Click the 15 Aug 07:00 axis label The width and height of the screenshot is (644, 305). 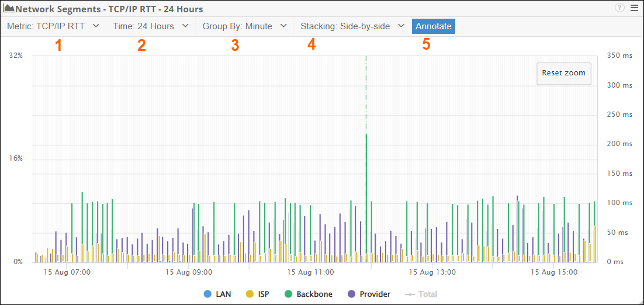click(x=67, y=272)
